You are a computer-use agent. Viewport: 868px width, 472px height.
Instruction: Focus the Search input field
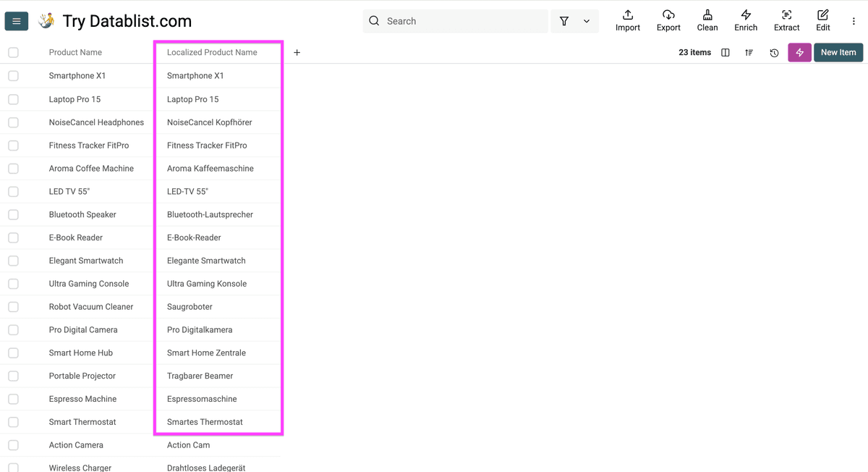point(456,21)
